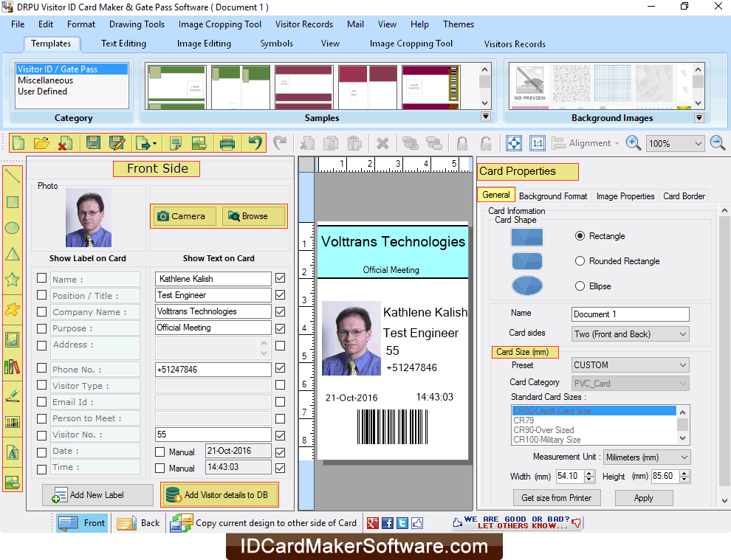731x560 pixels.
Task: Click the Add New Label button
Action: [97, 495]
